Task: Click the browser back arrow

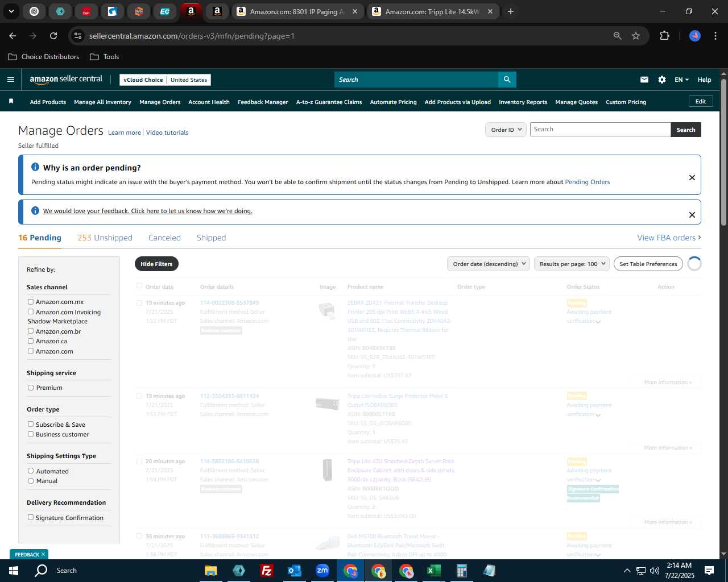Action: coord(13,36)
